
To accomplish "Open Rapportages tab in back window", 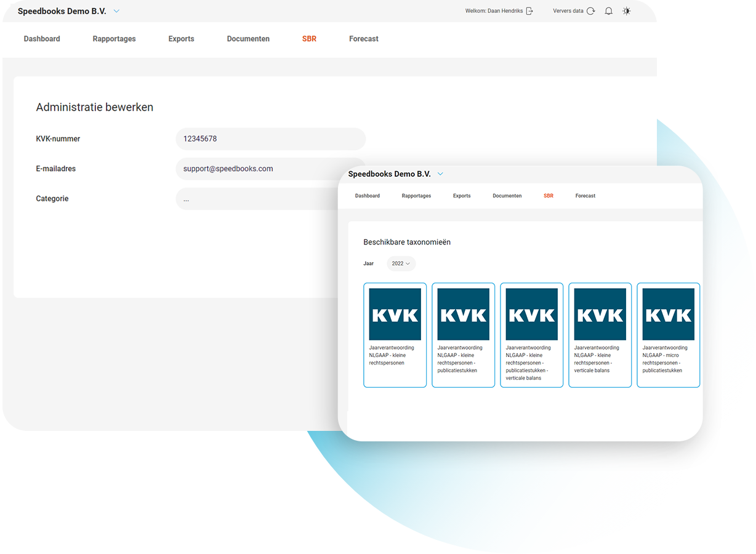I will click(115, 39).
